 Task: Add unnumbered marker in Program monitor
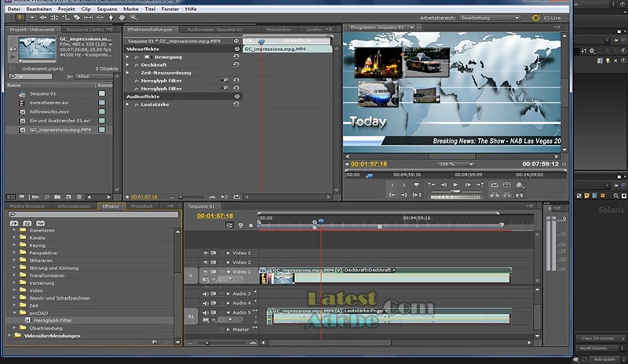(417, 184)
